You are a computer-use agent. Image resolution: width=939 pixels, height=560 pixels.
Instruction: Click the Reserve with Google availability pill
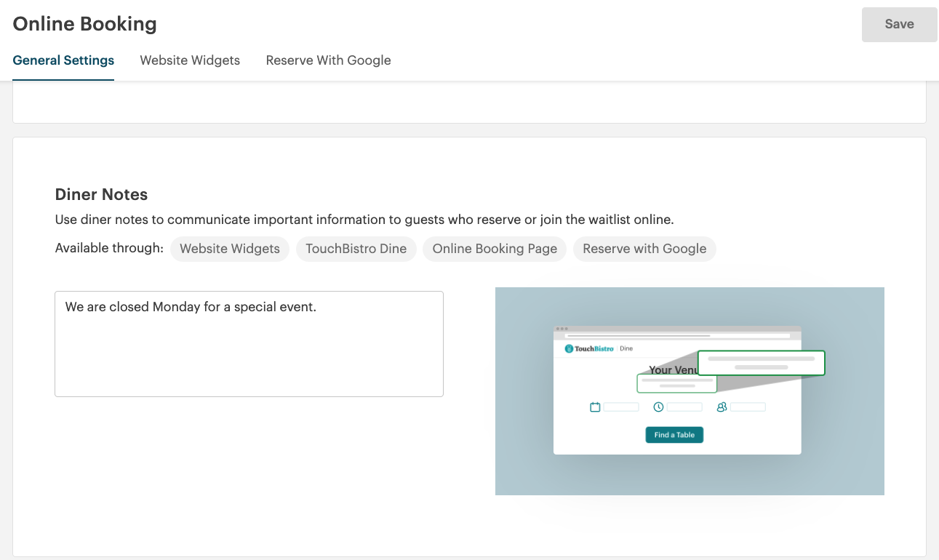pyautogui.click(x=644, y=249)
